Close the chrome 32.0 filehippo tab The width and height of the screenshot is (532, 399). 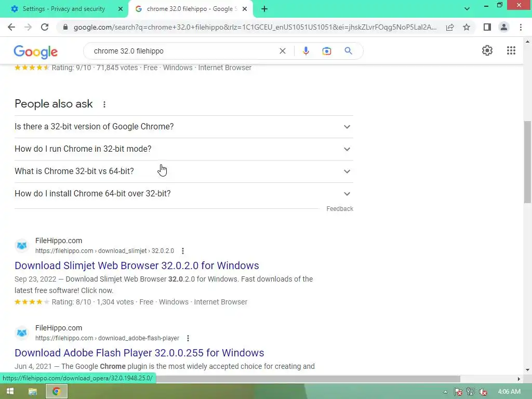245,9
